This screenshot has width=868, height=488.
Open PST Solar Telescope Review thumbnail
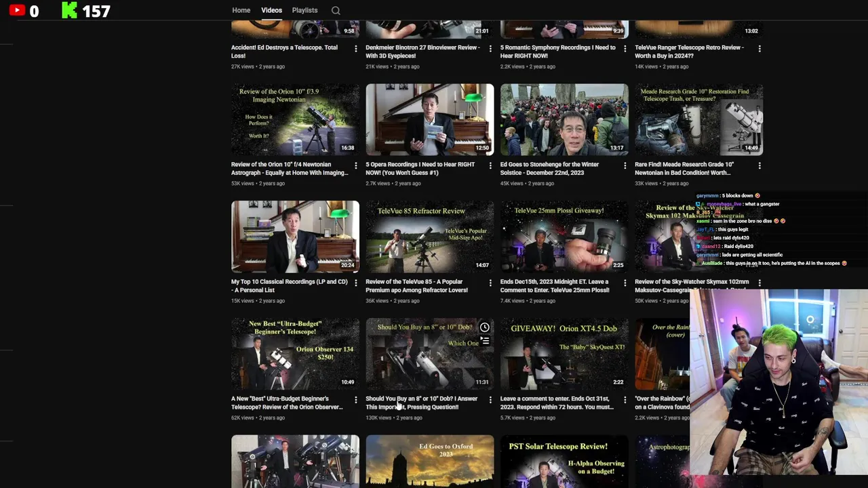point(564,462)
